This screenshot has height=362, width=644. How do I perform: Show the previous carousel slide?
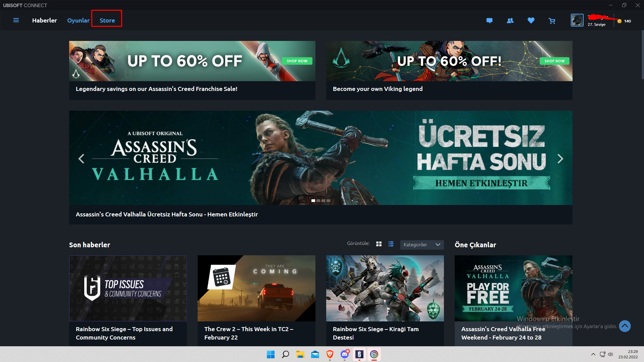(81, 159)
